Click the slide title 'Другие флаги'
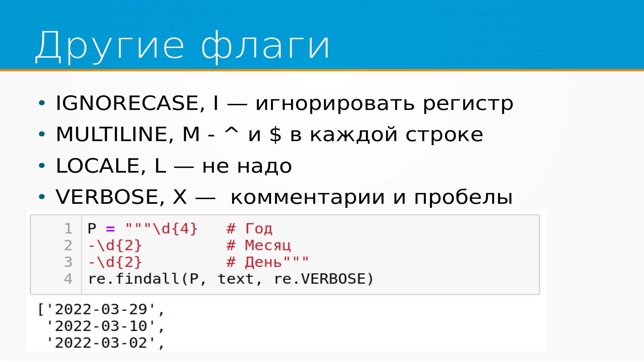 coord(183,46)
